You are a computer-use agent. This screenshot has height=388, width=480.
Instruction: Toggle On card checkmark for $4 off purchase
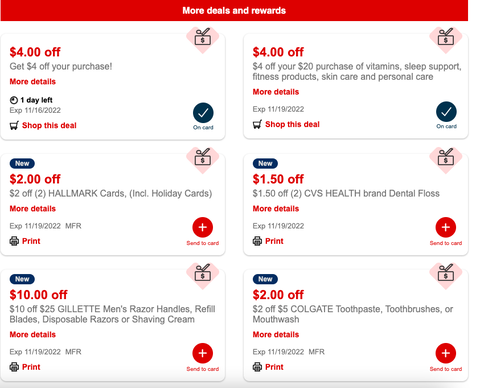(x=203, y=113)
